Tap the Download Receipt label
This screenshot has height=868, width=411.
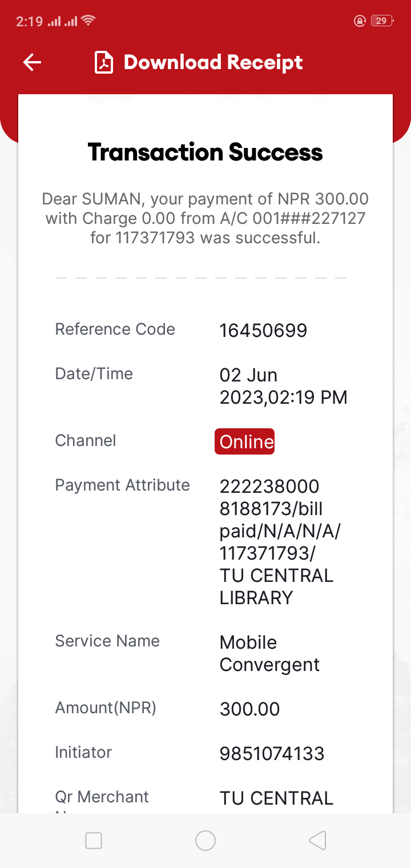(213, 62)
